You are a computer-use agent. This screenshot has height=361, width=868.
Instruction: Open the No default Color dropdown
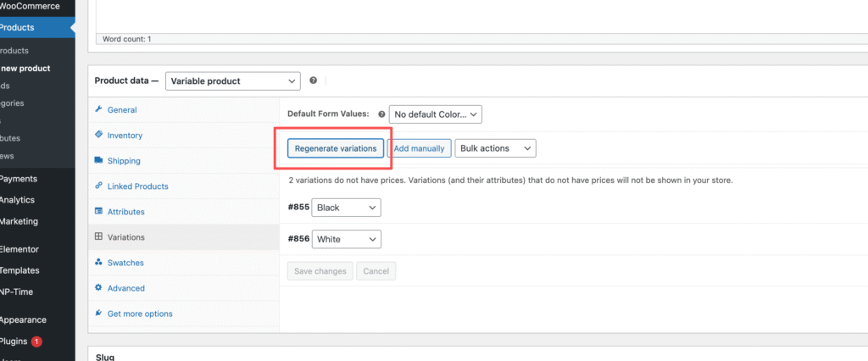(x=436, y=114)
